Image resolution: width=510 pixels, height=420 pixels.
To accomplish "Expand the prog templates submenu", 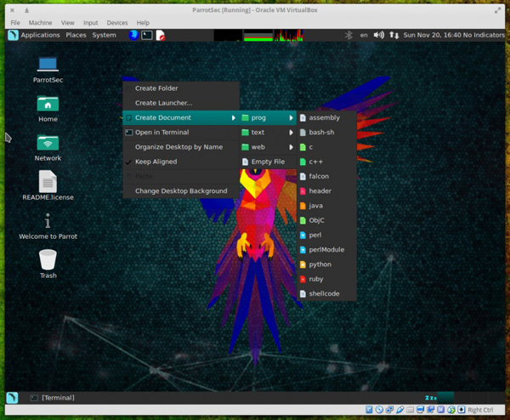I will [268, 118].
